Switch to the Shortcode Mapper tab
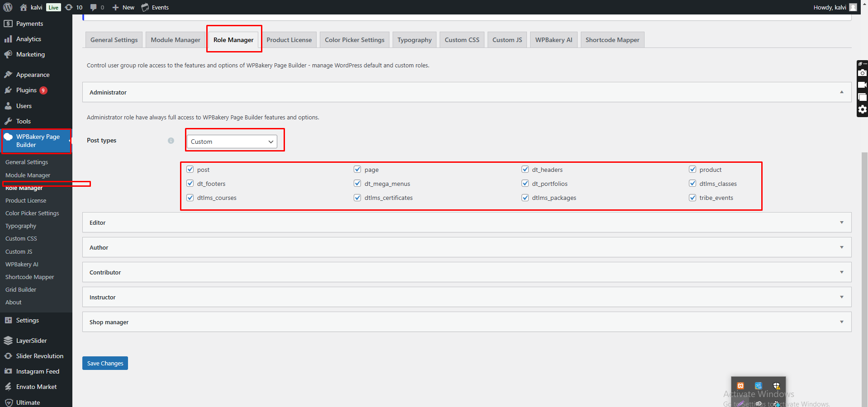This screenshot has height=407, width=868. (612, 40)
